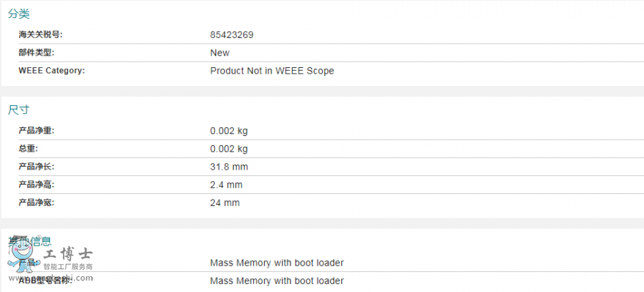Select the 31.8 mm length value
This screenshot has width=644, height=292.
tap(229, 167)
